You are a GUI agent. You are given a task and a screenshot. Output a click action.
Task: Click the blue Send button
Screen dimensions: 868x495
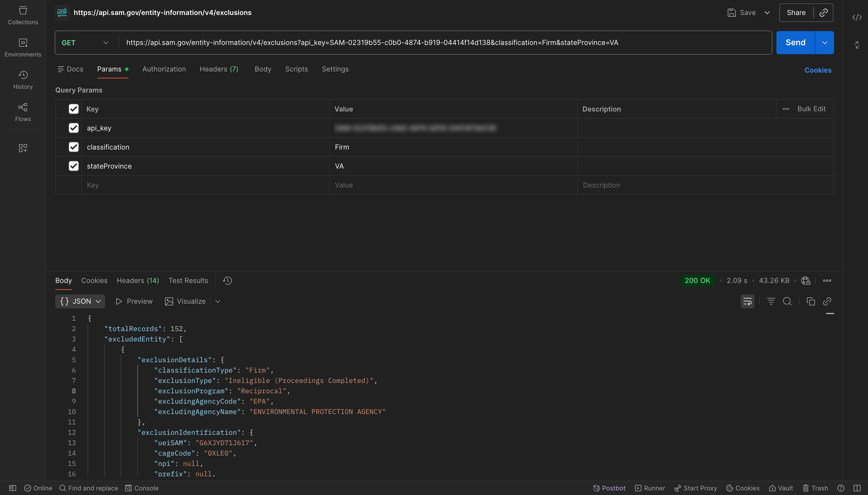point(795,42)
